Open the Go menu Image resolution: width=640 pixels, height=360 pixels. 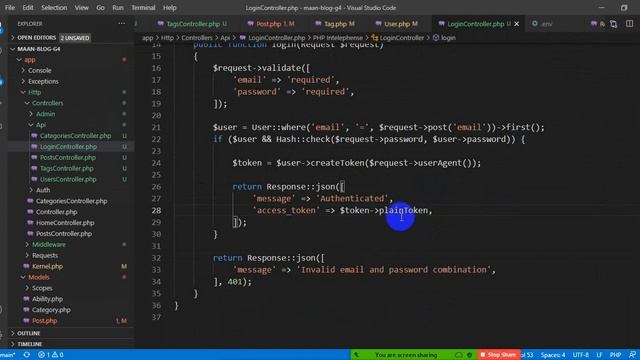point(100,8)
